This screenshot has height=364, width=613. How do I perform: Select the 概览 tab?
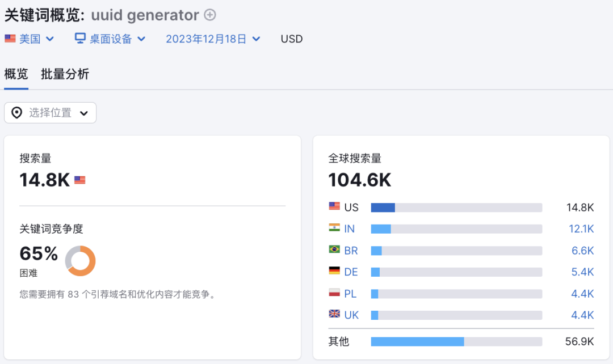[x=16, y=74]
